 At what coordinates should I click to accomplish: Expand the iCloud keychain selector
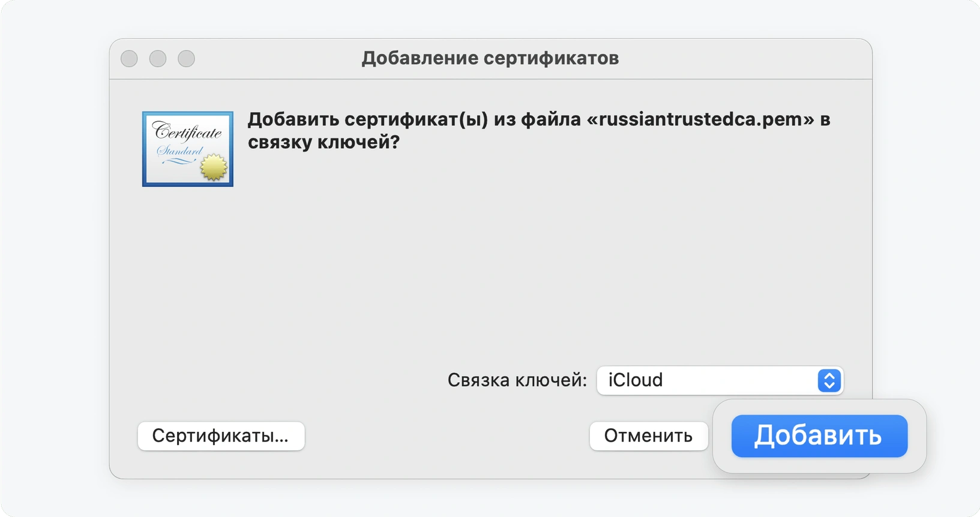720,380
